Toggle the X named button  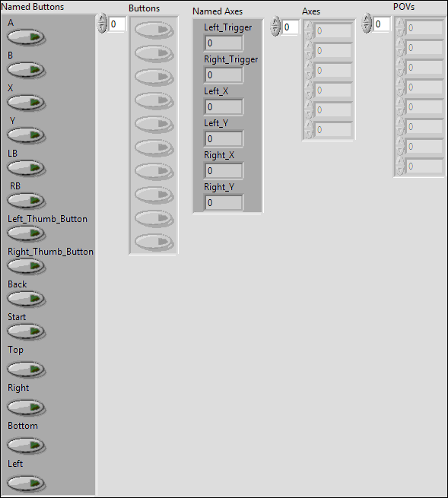point(26,103)
